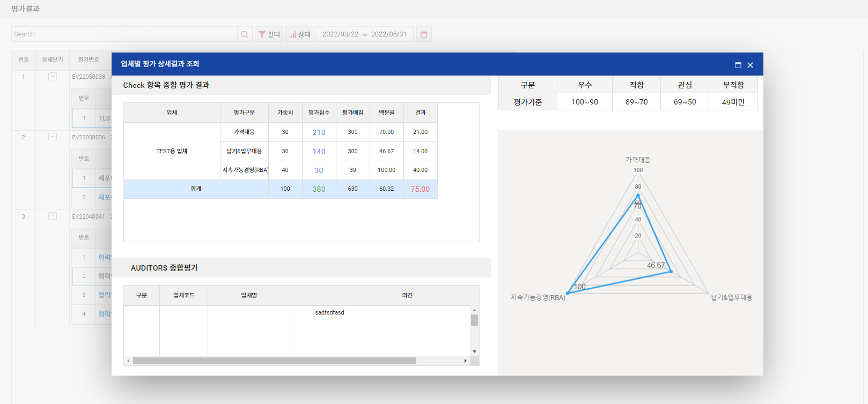The height and width of the screenshot is (404, 868).
Task: Click the 업체 column header
Action: 172,113
